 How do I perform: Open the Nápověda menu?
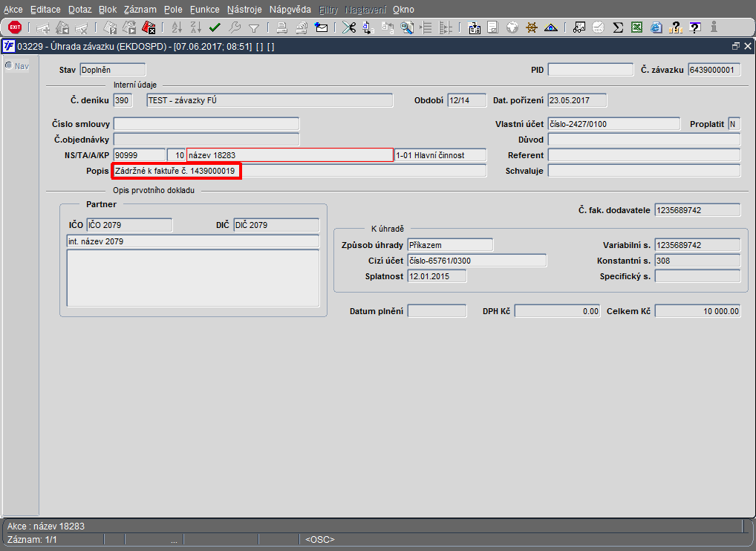pyautogui.click(x=290, y=10)
